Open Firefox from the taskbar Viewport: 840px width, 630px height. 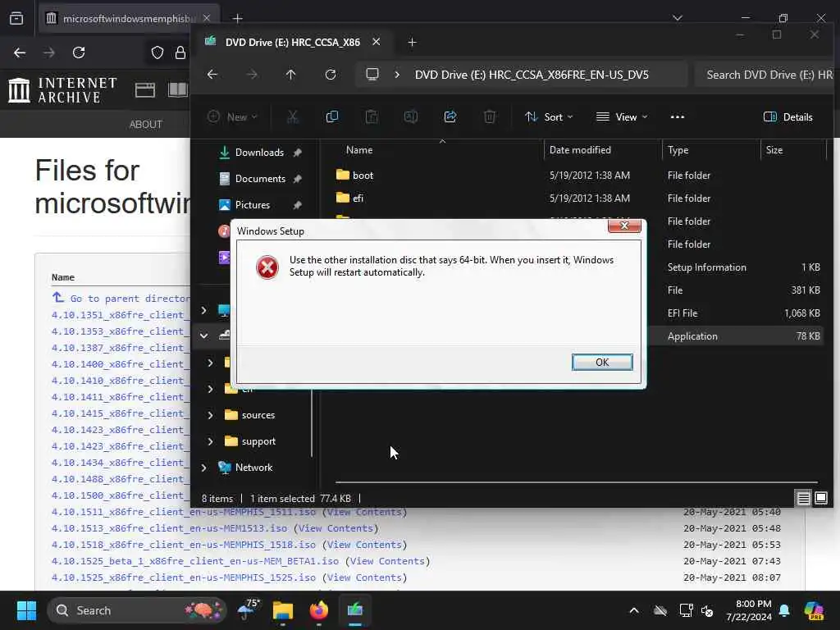coord(319,610)
